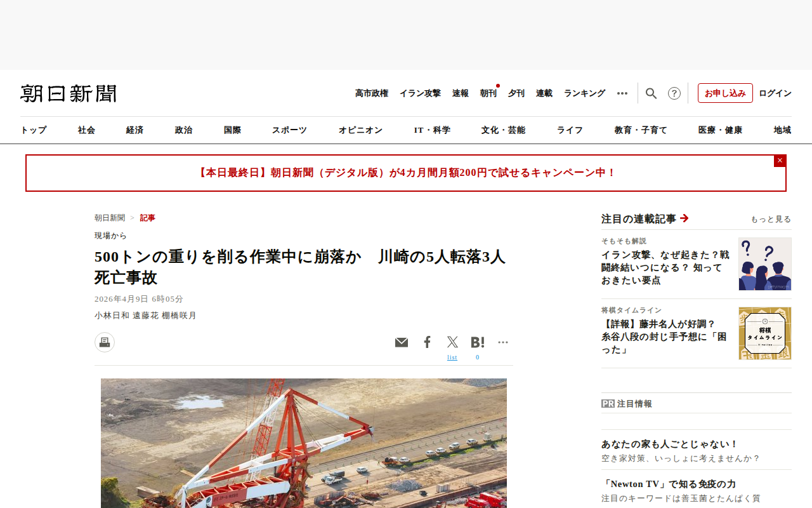Image resolution: width=812 pixels, height=508 pixels.
Task: Share article via email envelope icon
Action: 402,342
